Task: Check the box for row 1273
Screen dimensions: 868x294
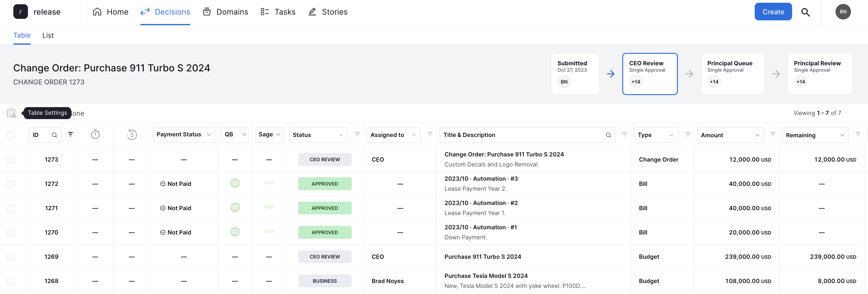Action: 11,159
